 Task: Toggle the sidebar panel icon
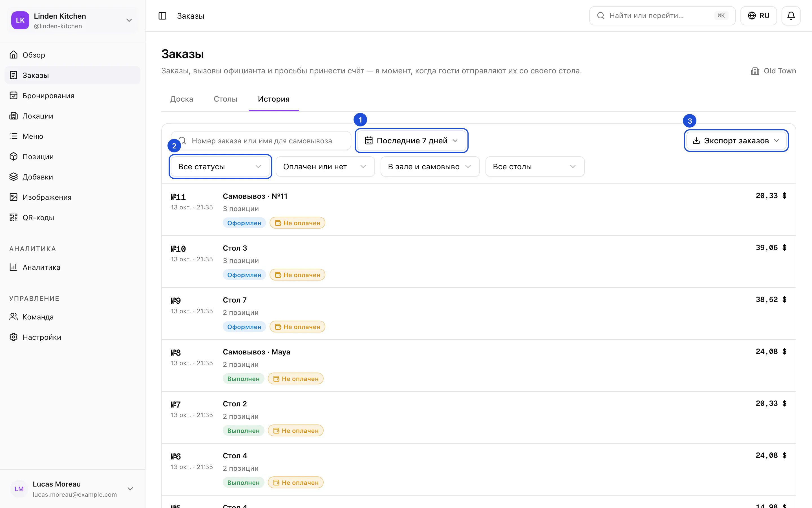[x=162, y=16]
